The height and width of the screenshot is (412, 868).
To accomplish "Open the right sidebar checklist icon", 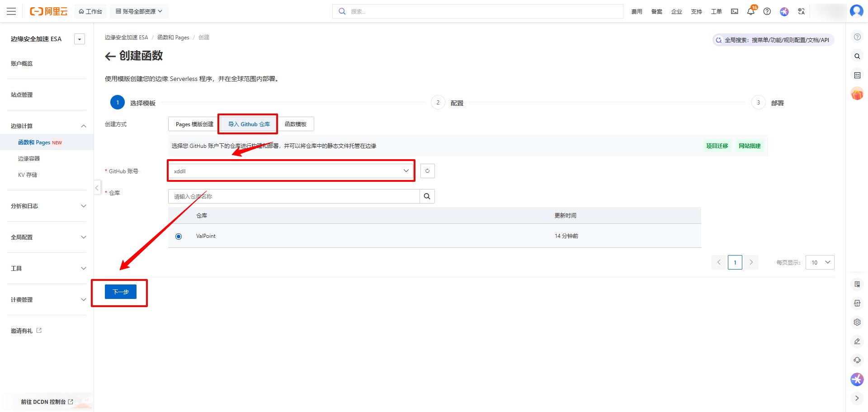I will [x=857, y=75].
